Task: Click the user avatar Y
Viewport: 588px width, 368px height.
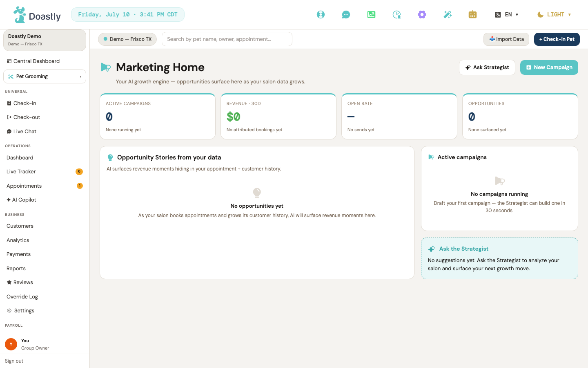Action: (x=11, y=344)
